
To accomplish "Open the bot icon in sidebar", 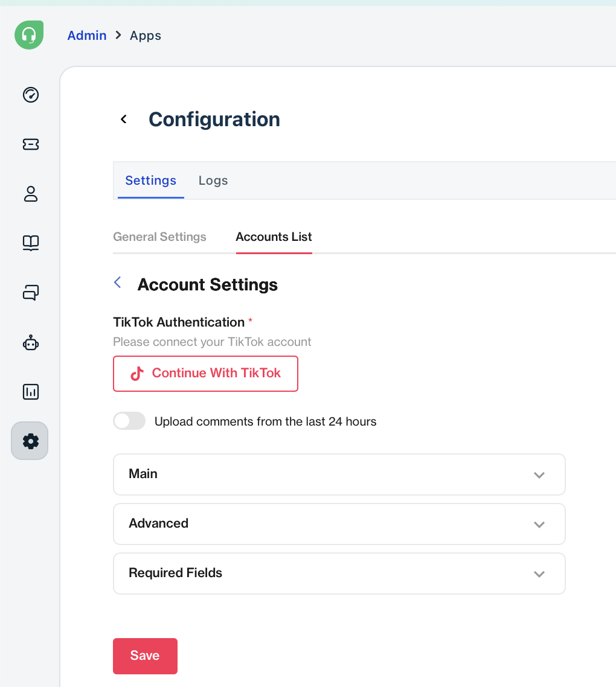I will (x=31, y=342).
